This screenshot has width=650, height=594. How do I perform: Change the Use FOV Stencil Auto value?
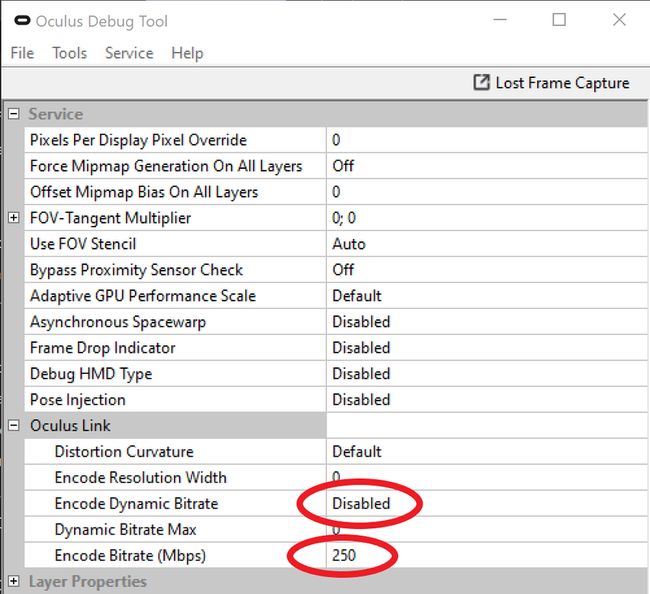[349, 244]
